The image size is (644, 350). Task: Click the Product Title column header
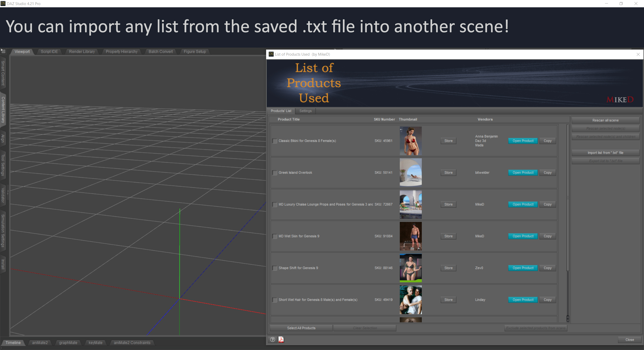pyautogui.click(x=289, y=119)
